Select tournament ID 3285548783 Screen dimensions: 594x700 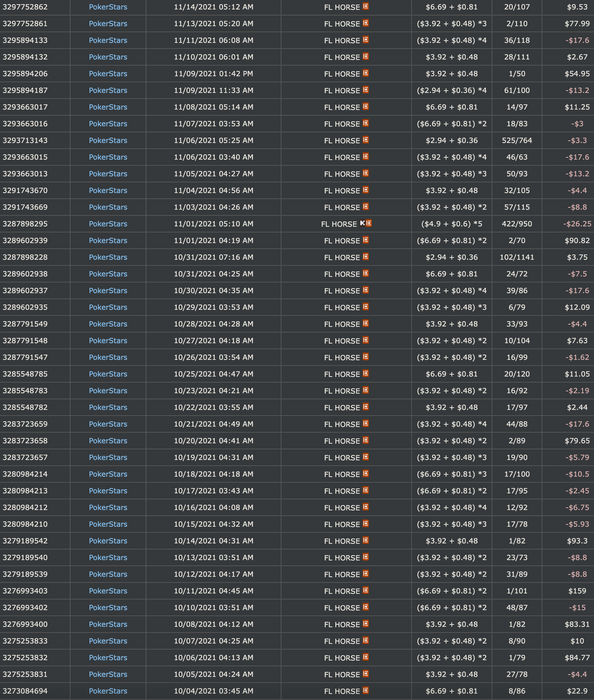[x=25, y=391]
